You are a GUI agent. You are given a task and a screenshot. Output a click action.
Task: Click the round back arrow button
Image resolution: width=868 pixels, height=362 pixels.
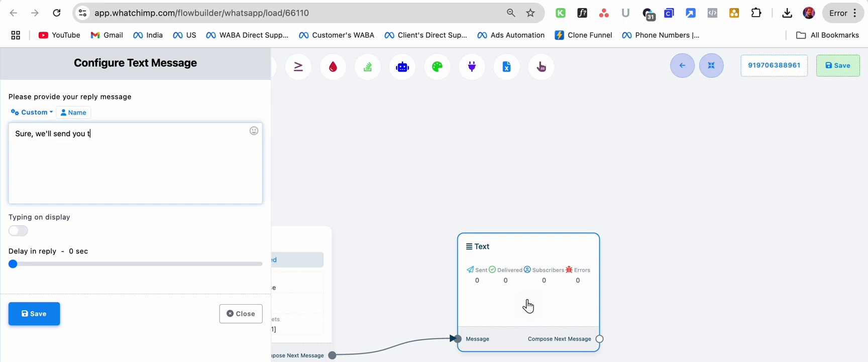(x=683, y=65)
